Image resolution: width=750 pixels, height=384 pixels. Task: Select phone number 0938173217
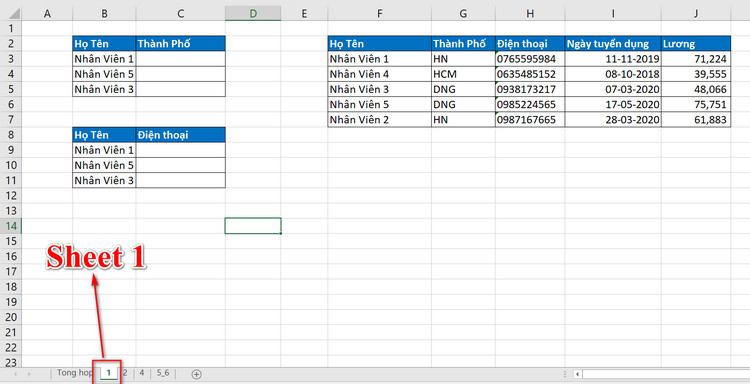[530, 89]
